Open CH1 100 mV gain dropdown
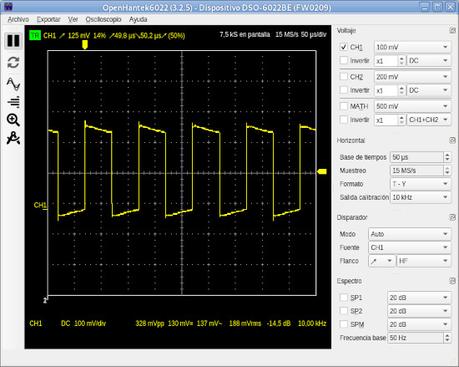Screen dimensions: 459x367 click(x=412, y=47)
